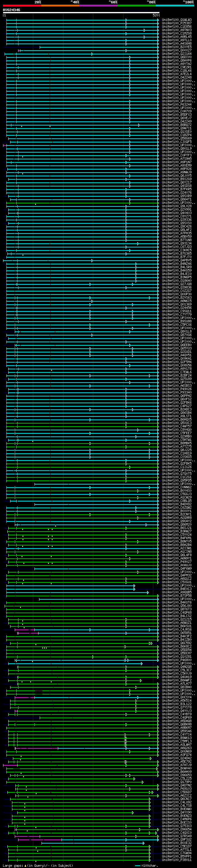This screenshot has width=197, height=868.
Task: Click the UniRef100_P63244 hit name
Action: pyautogui.click(x=177, y=104)
